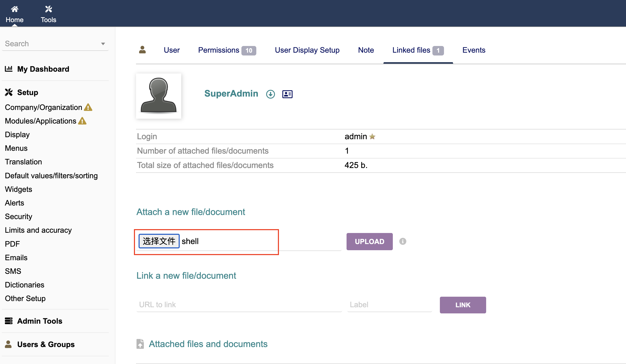Open the Admin Tools menu section

(40, 321)
